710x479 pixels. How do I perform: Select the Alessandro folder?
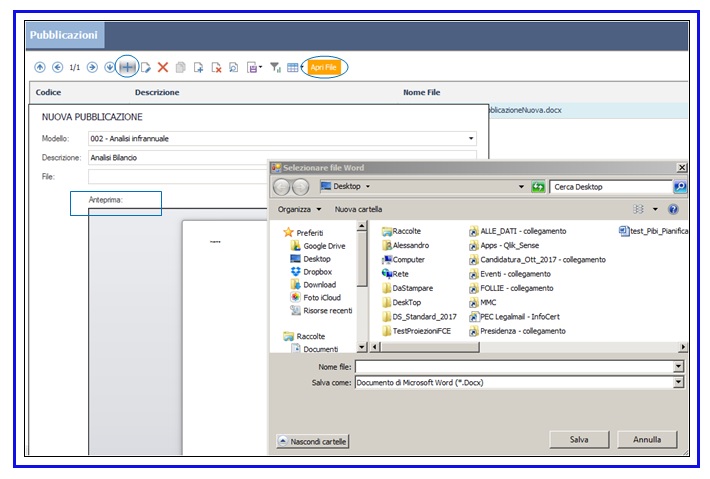(406, 245)
